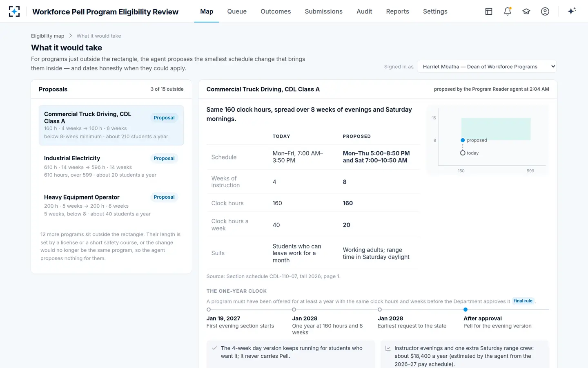Select the Industrial Electricity proposal
588x368 pixels.
pos(111,166)
